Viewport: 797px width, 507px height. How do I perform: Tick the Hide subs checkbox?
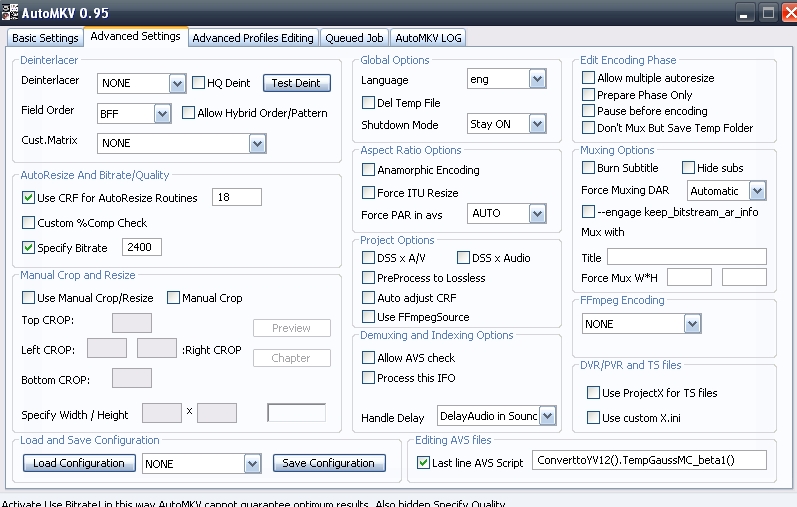pos(688,167)
